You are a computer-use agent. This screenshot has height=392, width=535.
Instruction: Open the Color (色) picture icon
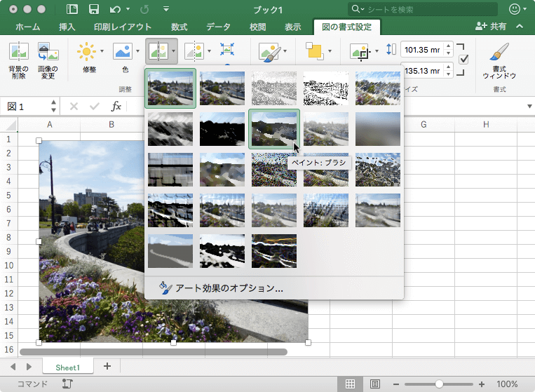click(123, 51)
